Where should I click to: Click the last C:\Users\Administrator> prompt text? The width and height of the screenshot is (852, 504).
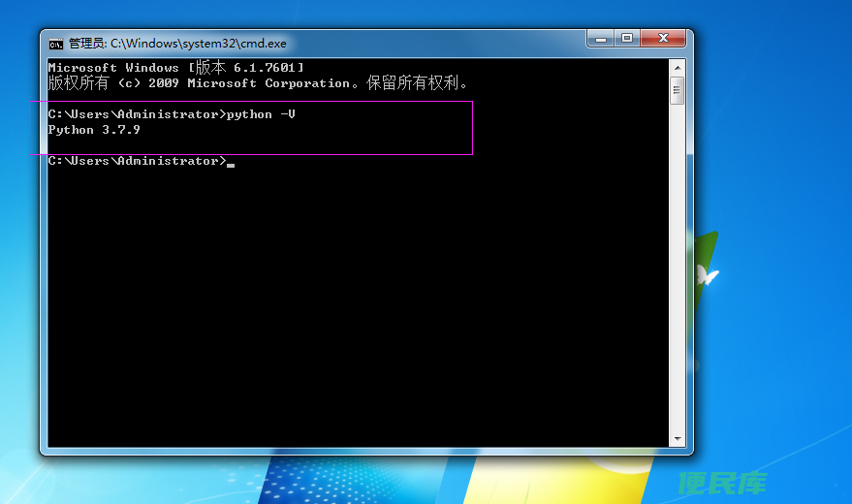coord(136,161)
